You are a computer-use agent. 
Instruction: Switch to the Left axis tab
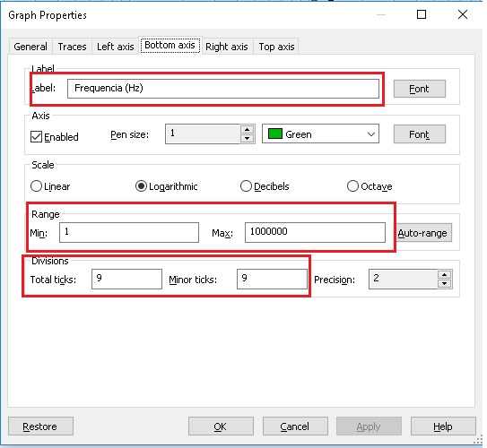pyautogui.click(x=115, y=47)
